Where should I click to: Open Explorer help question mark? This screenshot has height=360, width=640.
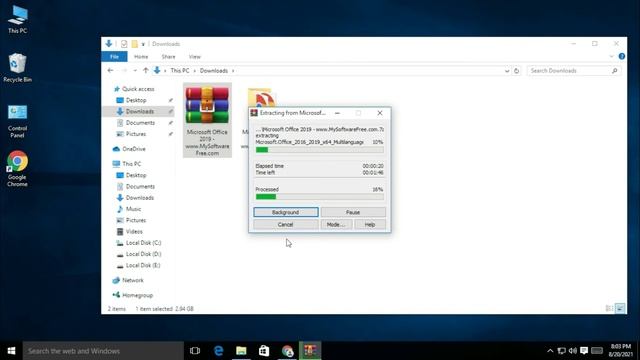(x=622, y=56)
